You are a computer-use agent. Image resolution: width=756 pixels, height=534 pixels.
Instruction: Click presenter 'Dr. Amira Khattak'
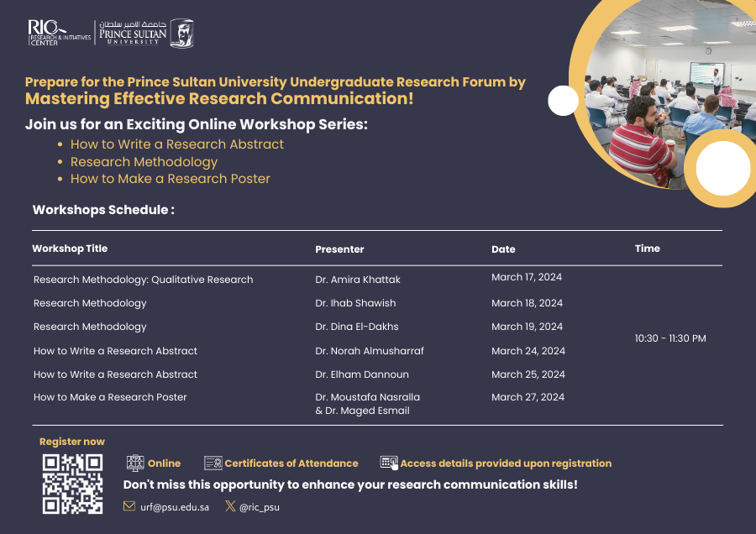point(358,280)
